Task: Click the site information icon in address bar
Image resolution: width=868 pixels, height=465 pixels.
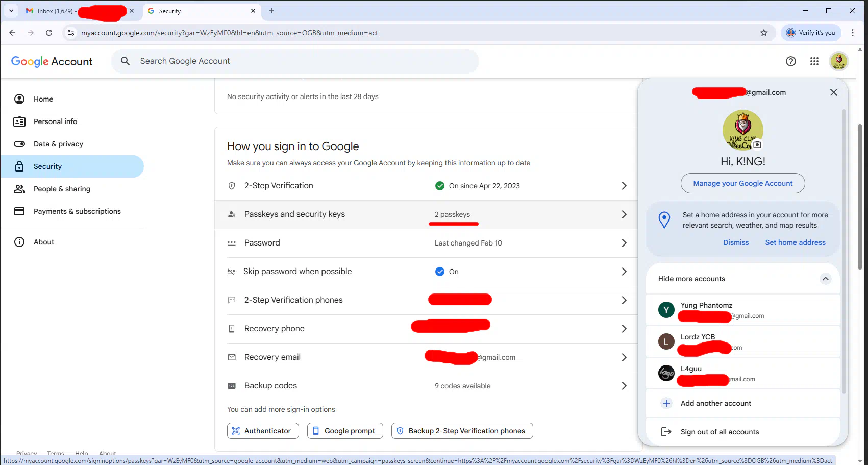Action: (x=71, y=33)
